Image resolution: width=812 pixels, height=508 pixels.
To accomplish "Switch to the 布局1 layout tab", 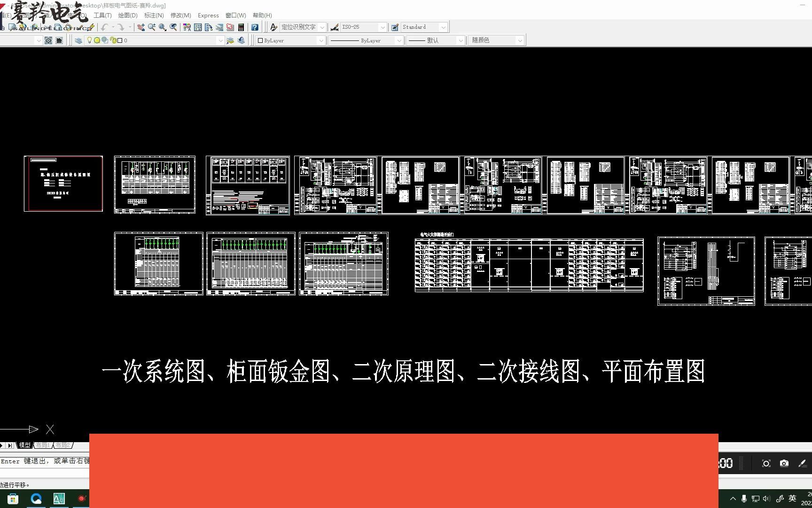I will pos(43,445).
